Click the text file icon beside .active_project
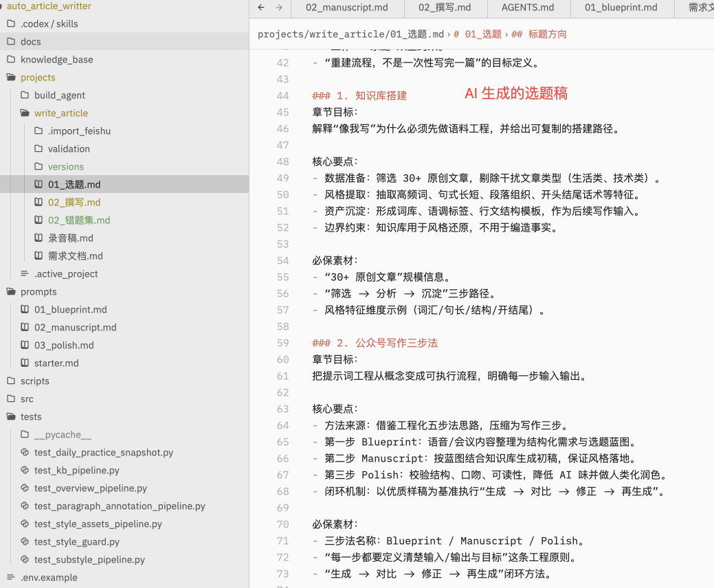Viewport: 714px width, 588px height. click(25, 273)
